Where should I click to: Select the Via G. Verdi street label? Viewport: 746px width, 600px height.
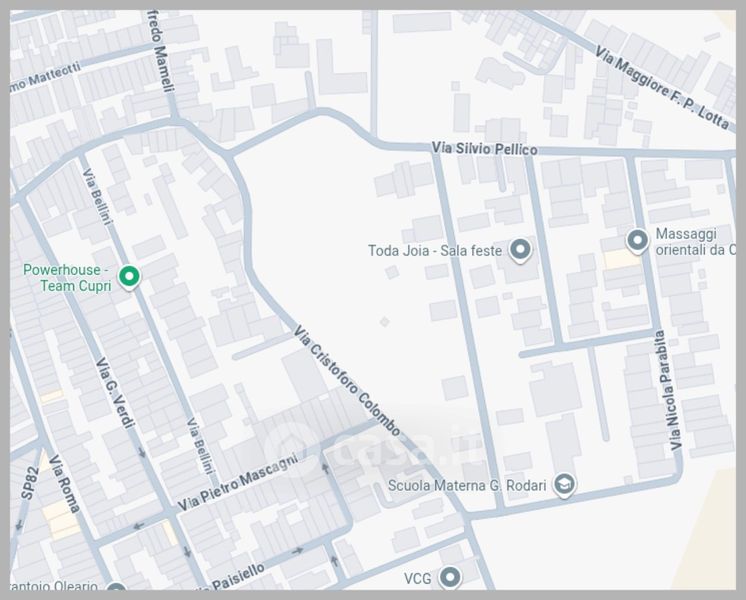115,393
